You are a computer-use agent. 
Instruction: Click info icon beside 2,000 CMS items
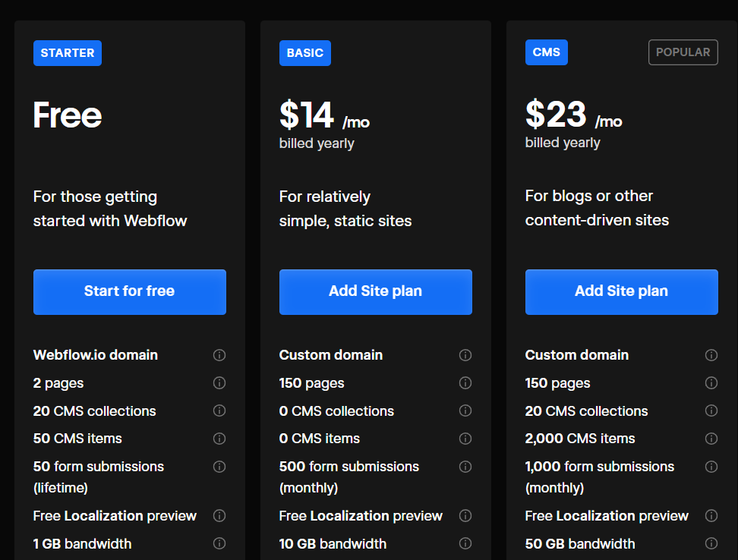pyautogui.click(x=711, y=439)
